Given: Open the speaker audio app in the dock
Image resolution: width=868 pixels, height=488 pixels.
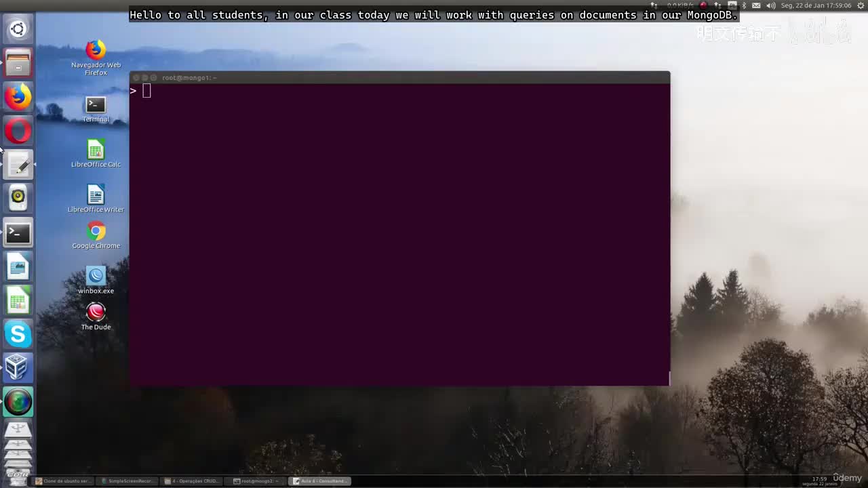Looking at the screenshot, I should 18,199.
